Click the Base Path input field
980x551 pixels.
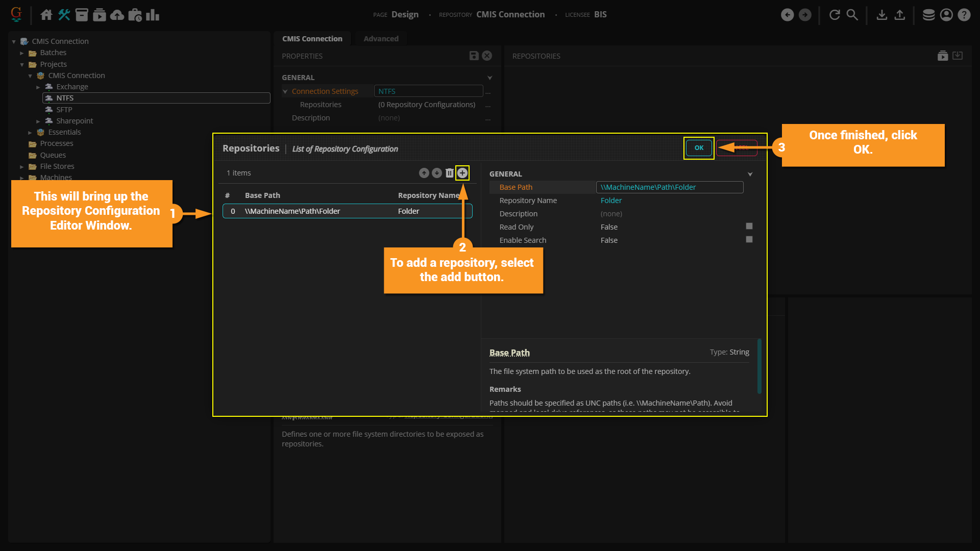point(669,187)
